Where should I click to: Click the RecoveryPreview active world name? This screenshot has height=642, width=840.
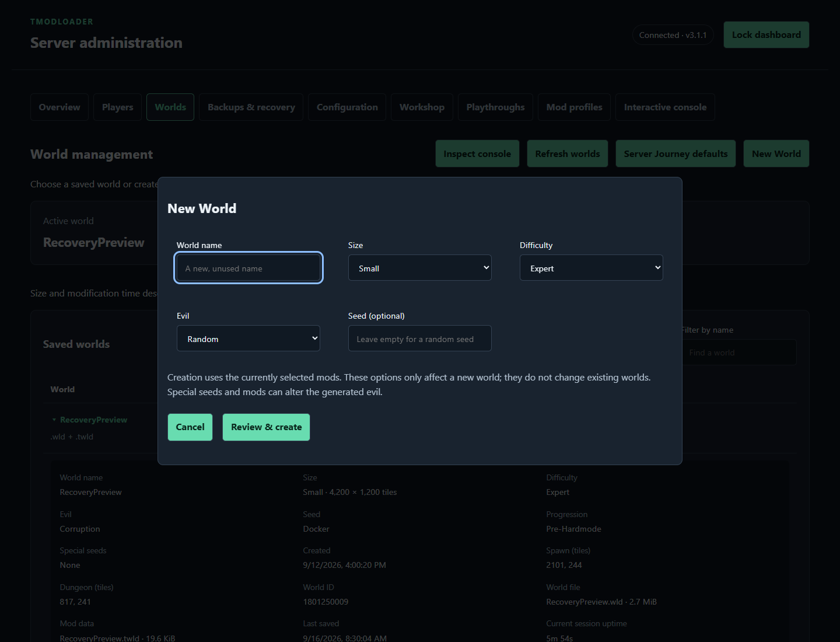[x=94, y=242]
